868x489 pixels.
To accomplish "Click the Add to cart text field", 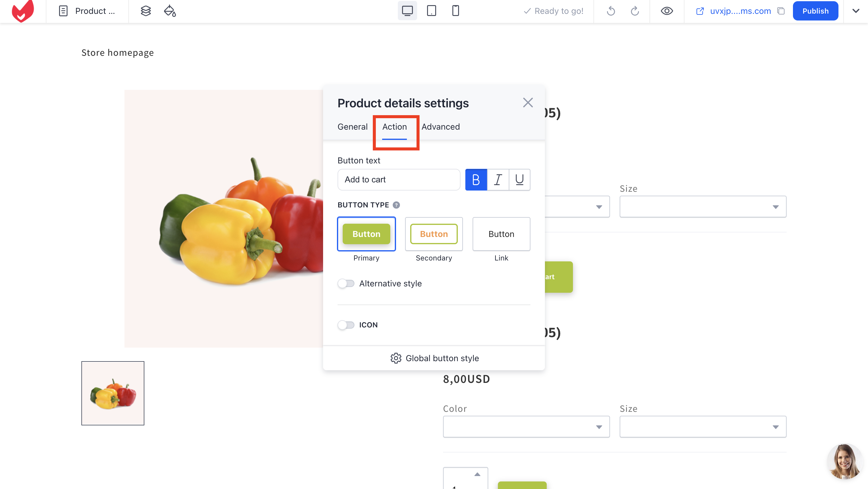I will [399, 180].
